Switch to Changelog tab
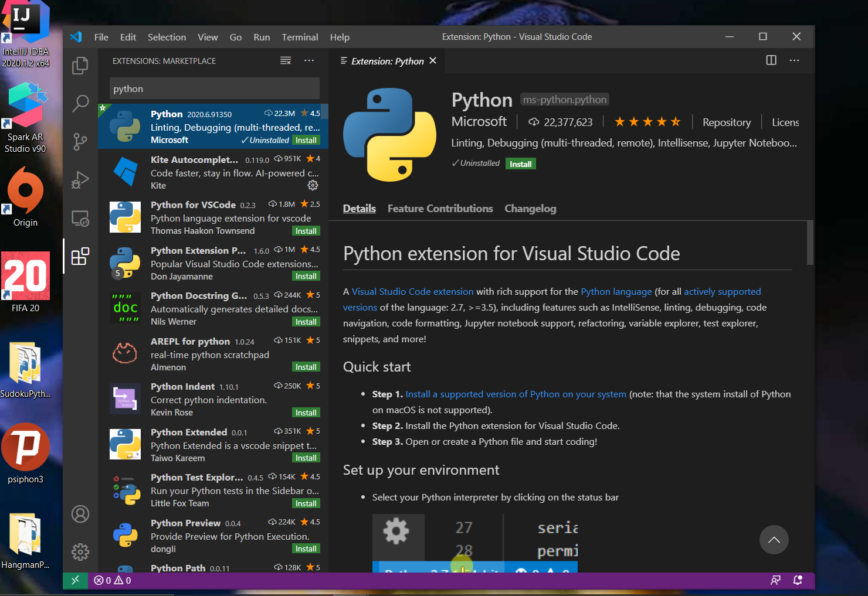The image size is (868, 596). pyautogui.click(x=530, y=209)
